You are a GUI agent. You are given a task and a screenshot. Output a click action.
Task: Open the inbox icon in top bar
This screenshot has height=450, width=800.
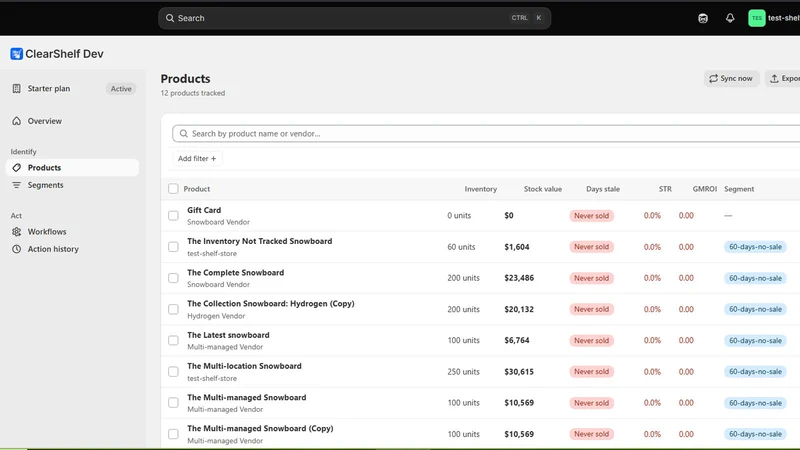coord(703,18)
